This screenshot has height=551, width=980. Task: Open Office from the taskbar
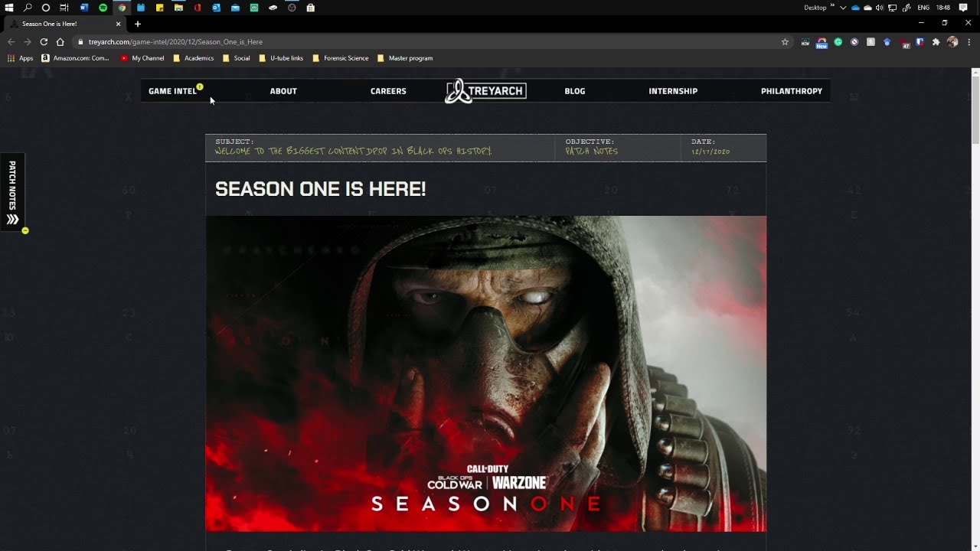(198, 8)
